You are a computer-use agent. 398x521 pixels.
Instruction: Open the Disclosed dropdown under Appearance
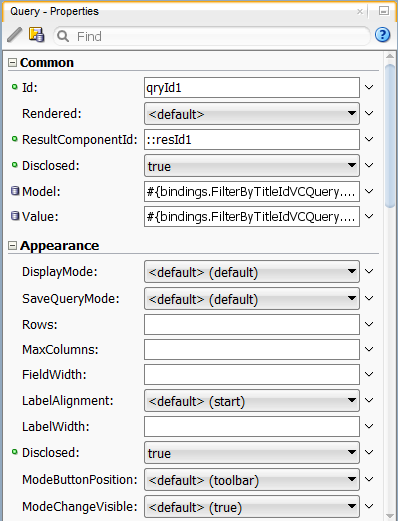tap(252, 453)
